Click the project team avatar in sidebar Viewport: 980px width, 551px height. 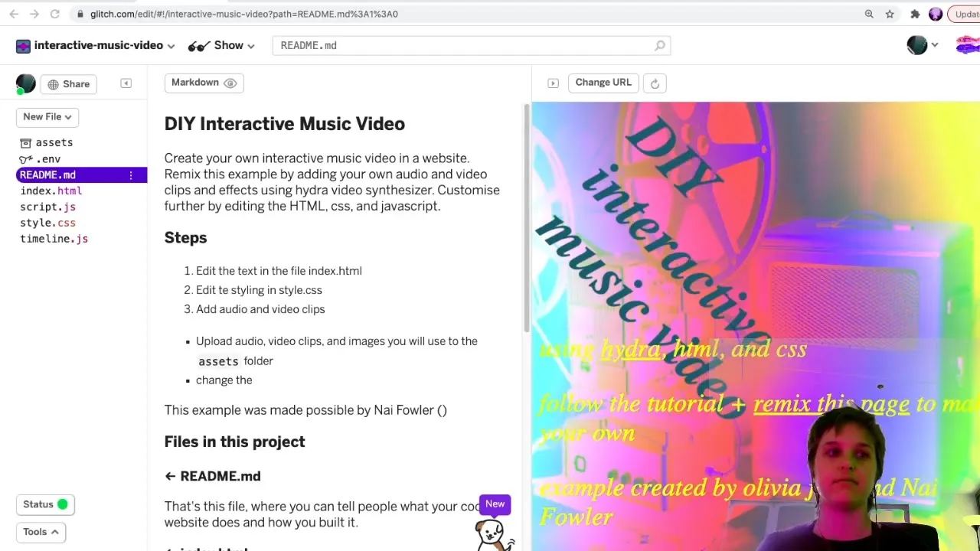[25, 83]
